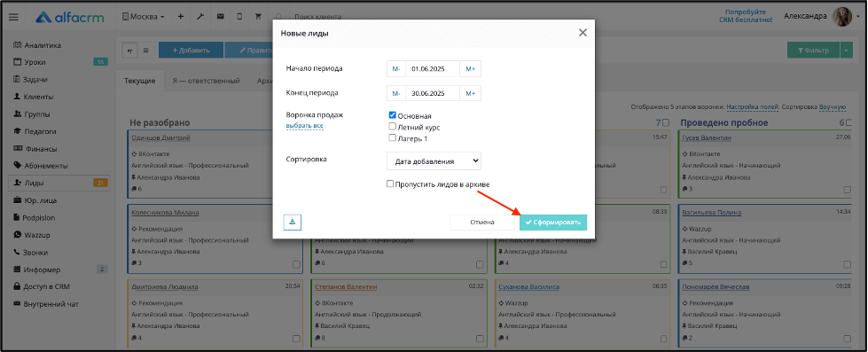Expand the Москва branch dropdown
This screenshot has width=868, height=352.
coord(143,17)
